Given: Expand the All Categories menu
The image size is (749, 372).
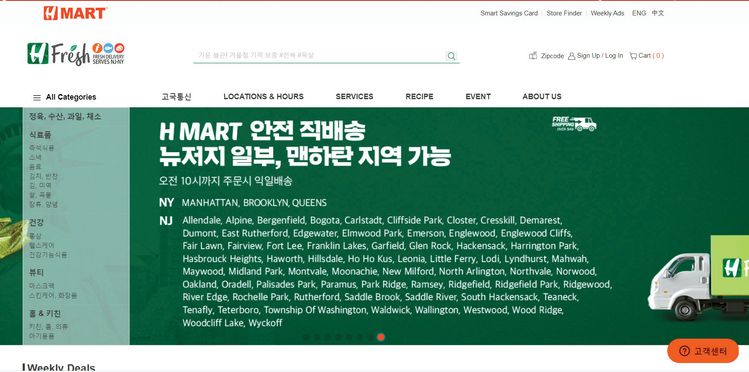Looking at the screenshot, I should (71, 97).
